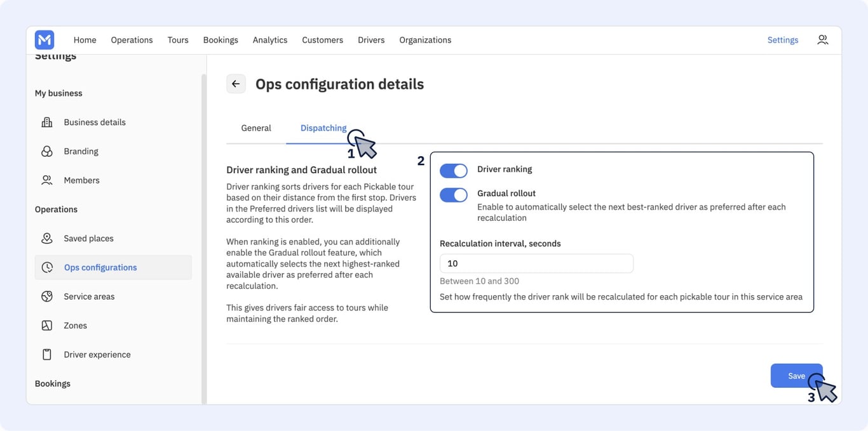Click the back arrow button
The height and width of the screenshot is (431, 868).
click(236, 84)
